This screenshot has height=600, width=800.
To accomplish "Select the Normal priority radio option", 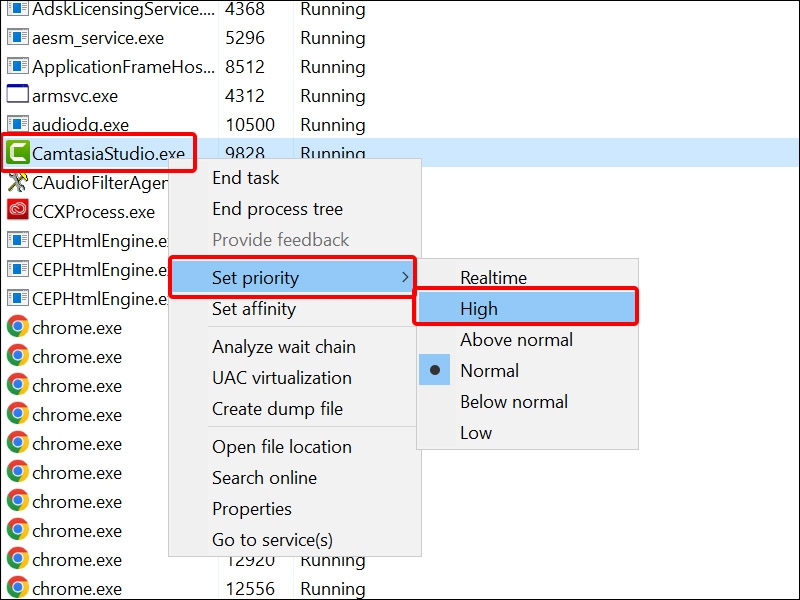I will (x=489, y=370).
